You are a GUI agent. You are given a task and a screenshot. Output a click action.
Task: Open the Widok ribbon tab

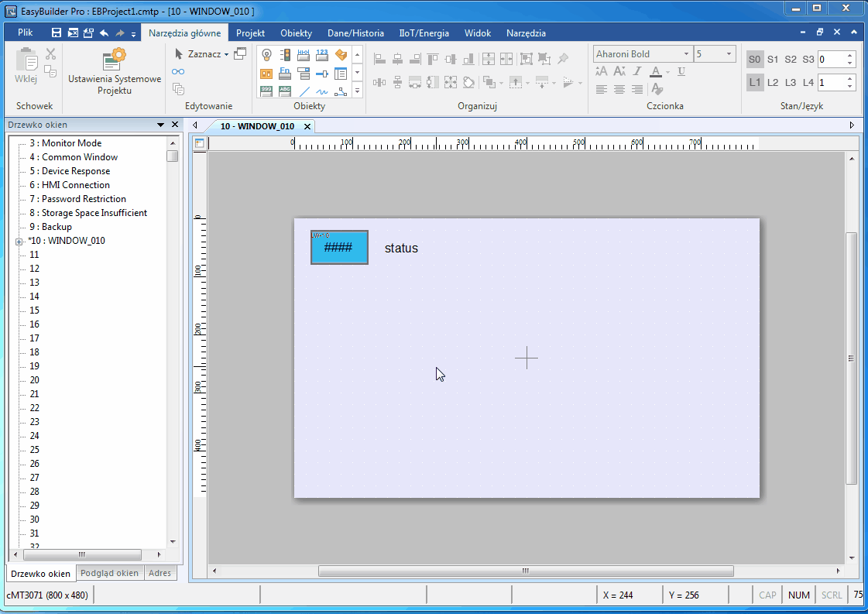coord(478,33)
